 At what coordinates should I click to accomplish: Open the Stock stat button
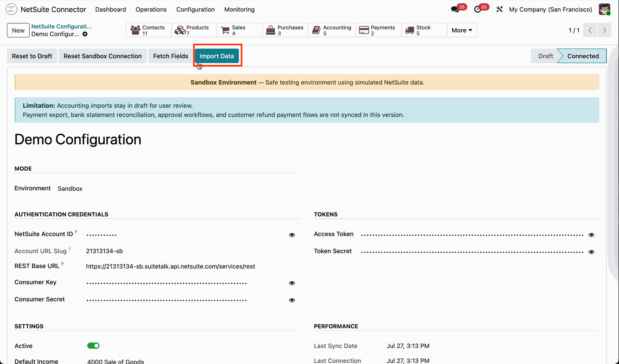(x=424, y=30)
